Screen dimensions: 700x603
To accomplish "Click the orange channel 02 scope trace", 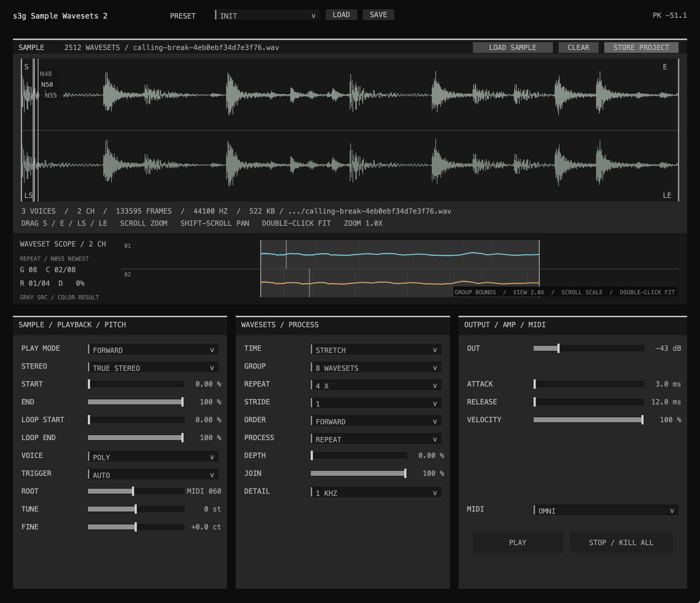I will coord(400,283).
